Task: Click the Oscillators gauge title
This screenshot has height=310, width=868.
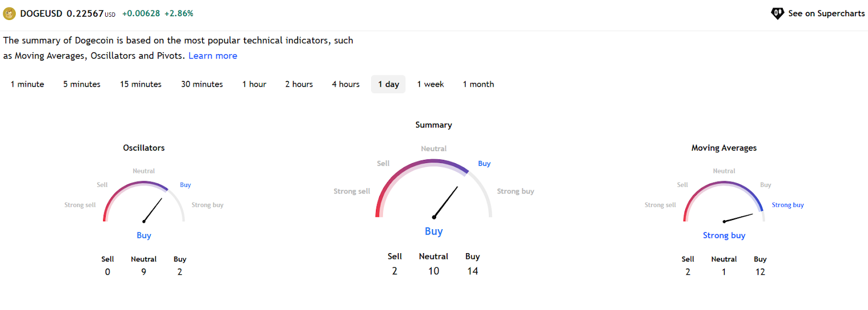Action: [144, 148]
